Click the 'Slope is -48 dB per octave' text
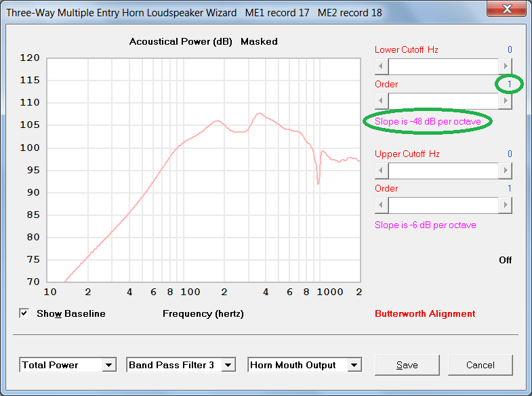 click(428, 122)
